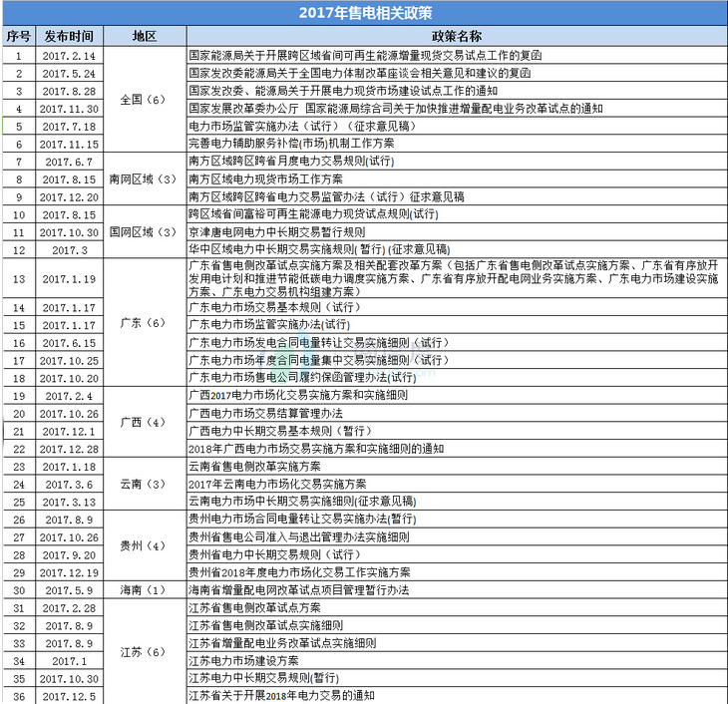Image resolution: width=728 pixels, height=704 pixels.
Task: Click the 地区 column header
Action: (145, 36)
